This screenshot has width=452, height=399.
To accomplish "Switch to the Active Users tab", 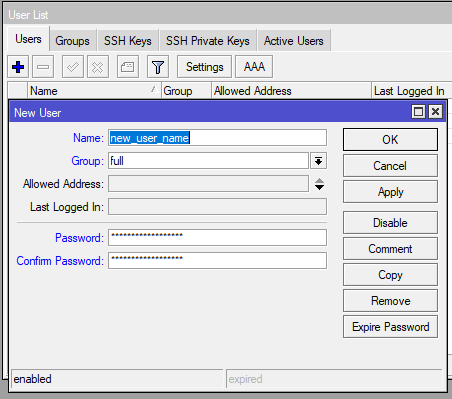I will [x=294, y=41].
